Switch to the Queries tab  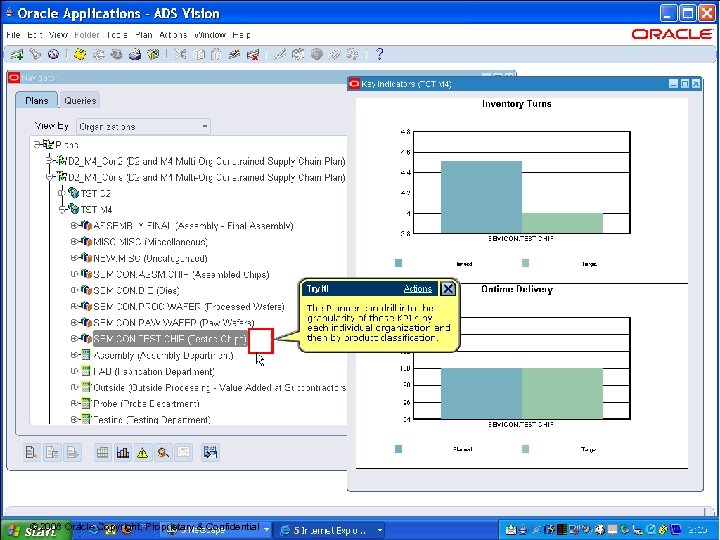pyautogui.click(x=80, y=101)
